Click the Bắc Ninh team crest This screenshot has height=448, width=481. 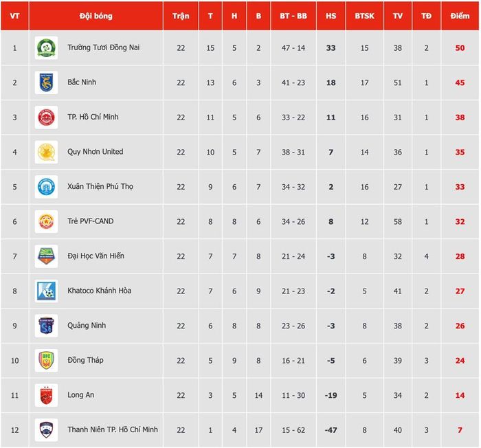(46, 82)
